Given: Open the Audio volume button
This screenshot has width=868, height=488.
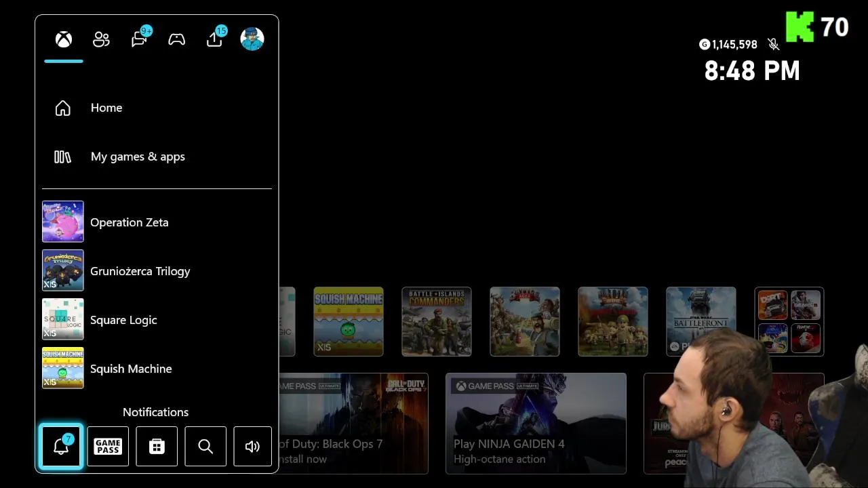Looking at the screenshot, I should click(x=252, y=446).
